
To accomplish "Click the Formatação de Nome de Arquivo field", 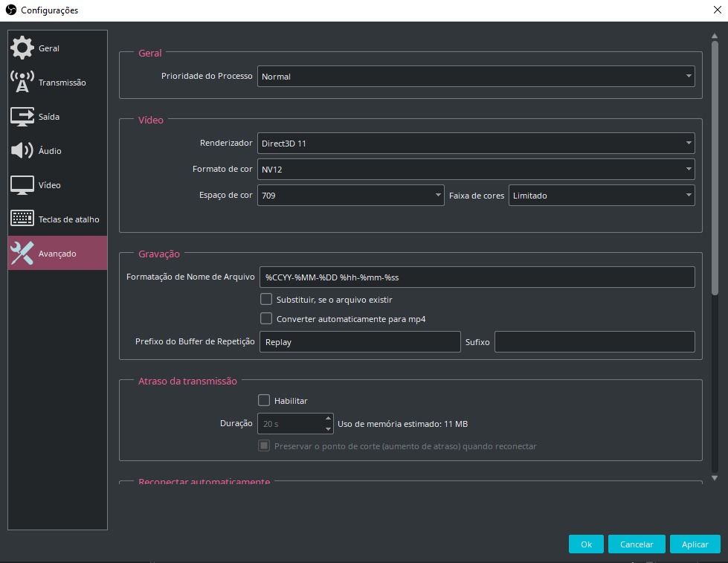I will [x=477, y=277].
